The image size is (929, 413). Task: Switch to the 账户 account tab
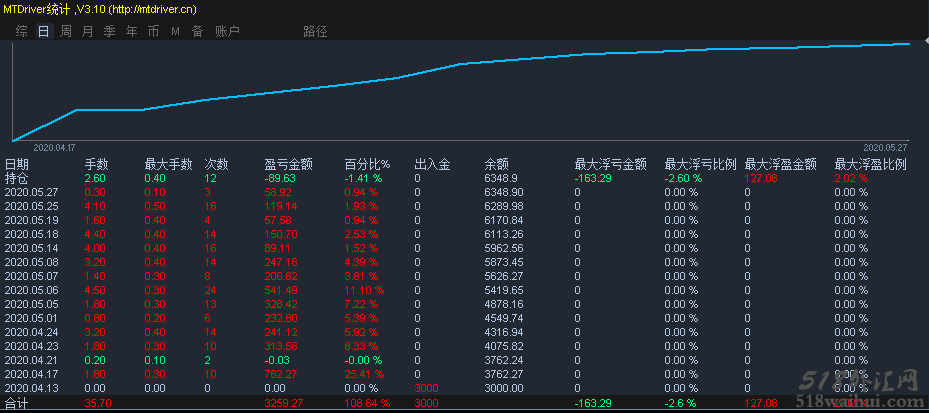pos(227,31)
